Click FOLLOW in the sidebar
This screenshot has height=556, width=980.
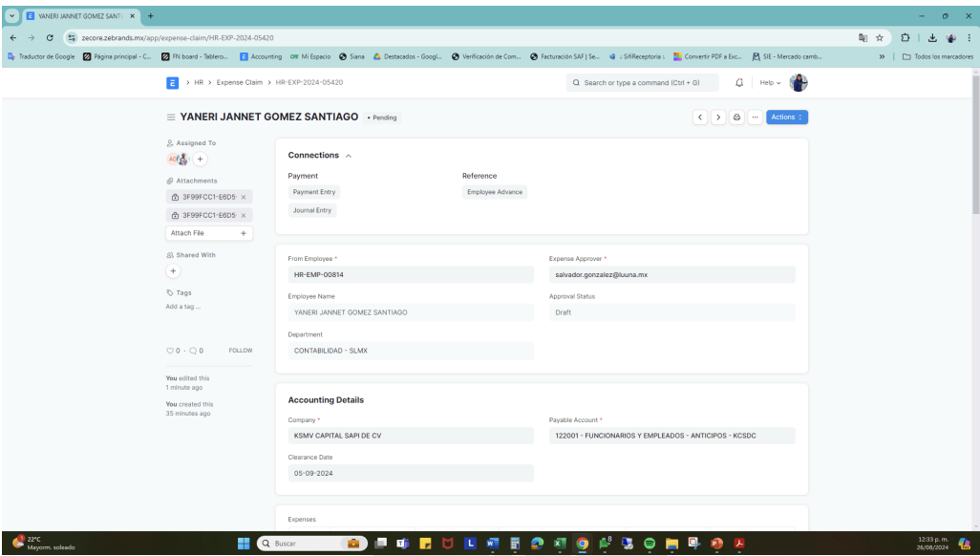(x=240, y=352)
